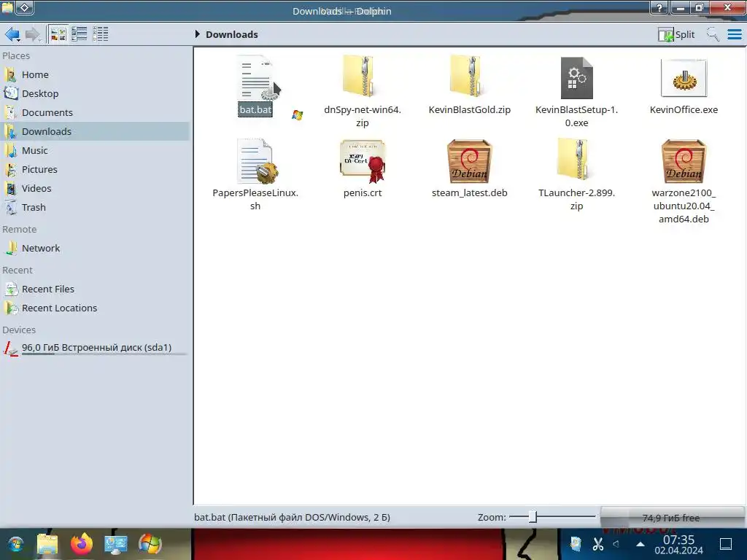This screenshot has height=560, width=747.
Task: Select KevinOffice.exe gear icon
Action: click(684, 77)
